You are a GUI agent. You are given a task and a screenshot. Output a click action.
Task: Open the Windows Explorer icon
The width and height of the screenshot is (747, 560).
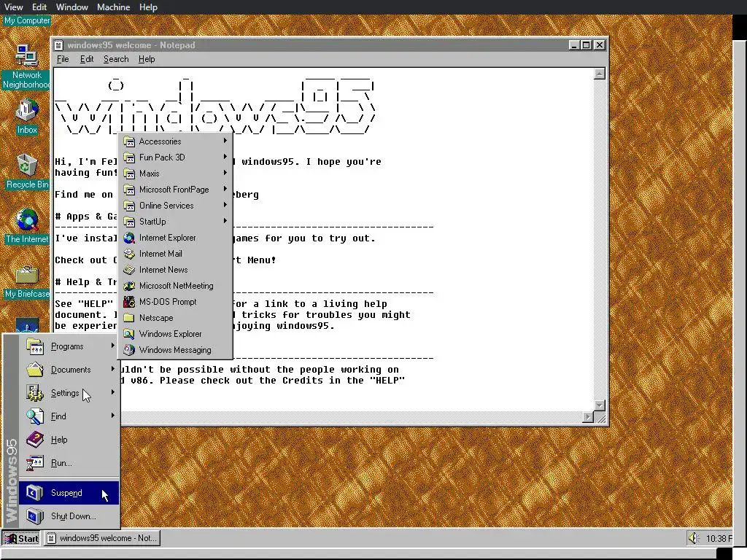pos(129,334)
